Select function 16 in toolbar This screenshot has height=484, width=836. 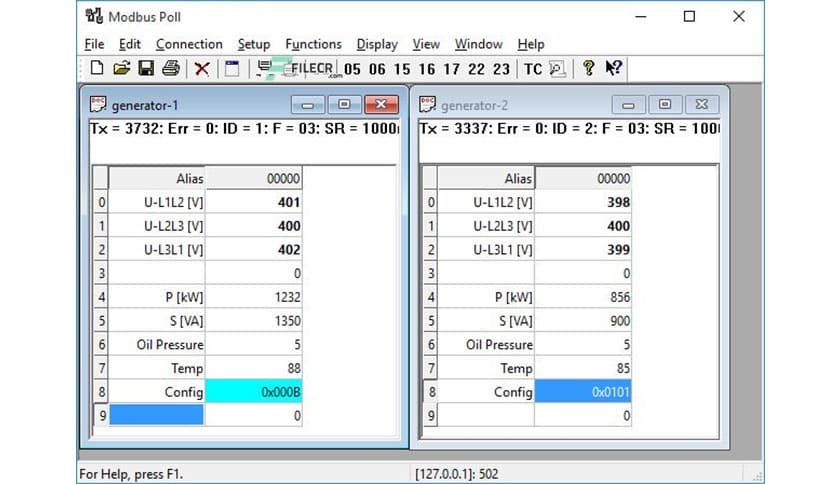coord(427,69)
